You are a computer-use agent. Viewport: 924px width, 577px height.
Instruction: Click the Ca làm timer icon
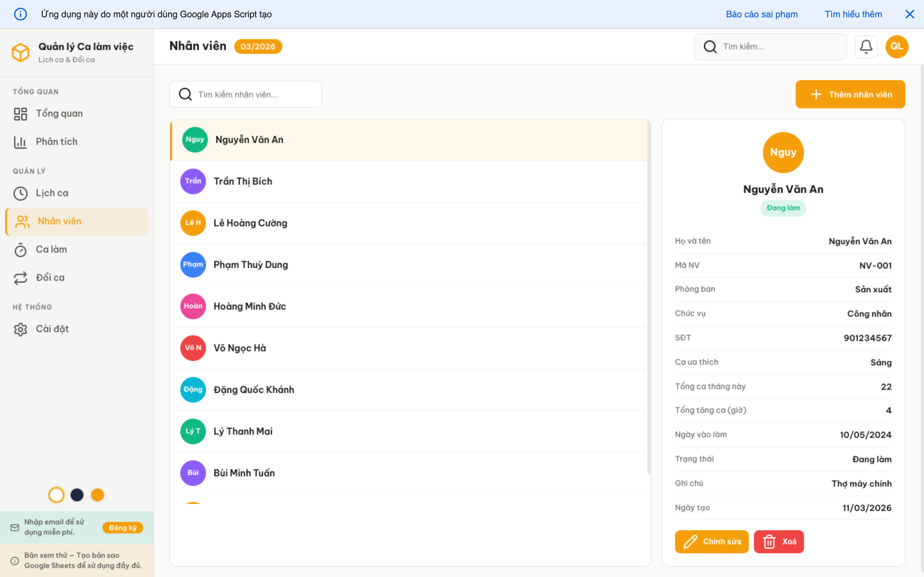tap(20, 250)
